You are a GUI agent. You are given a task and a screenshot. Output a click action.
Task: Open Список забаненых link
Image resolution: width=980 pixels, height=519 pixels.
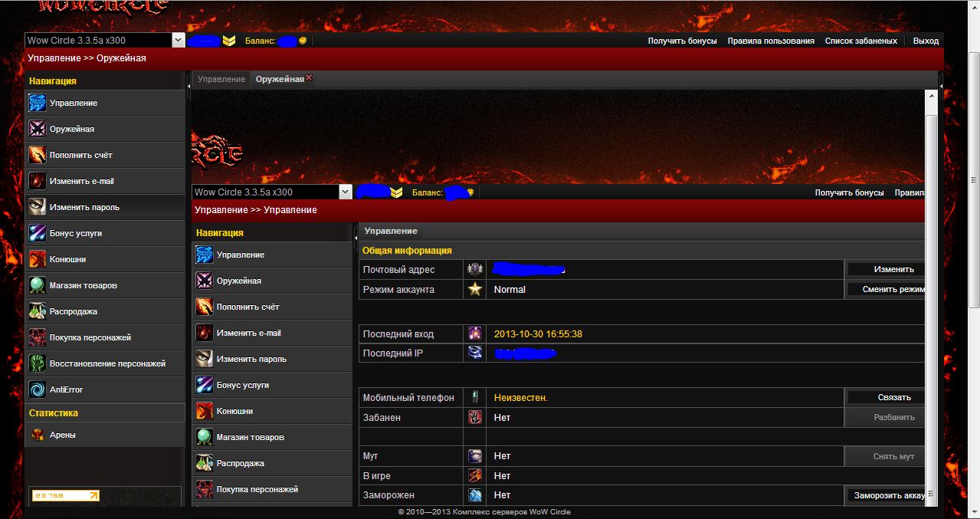[861, 41]
